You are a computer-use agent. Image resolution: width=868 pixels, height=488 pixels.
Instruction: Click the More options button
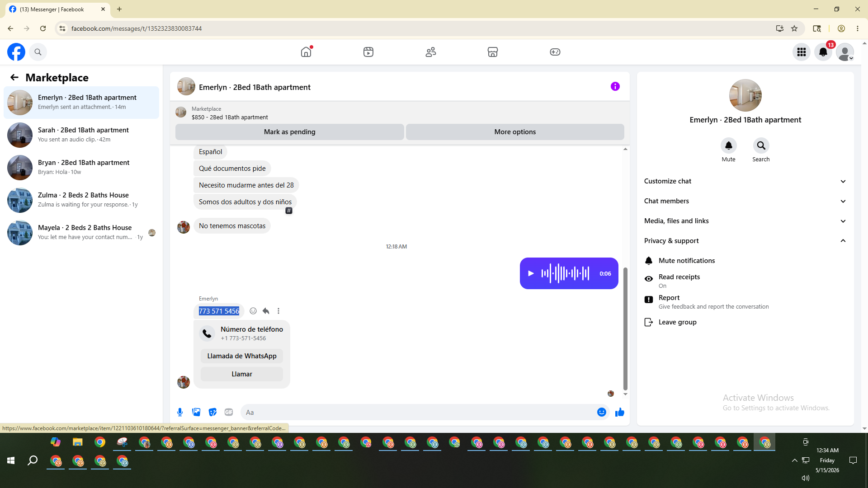pyautogui.click(x=515, y=132)
